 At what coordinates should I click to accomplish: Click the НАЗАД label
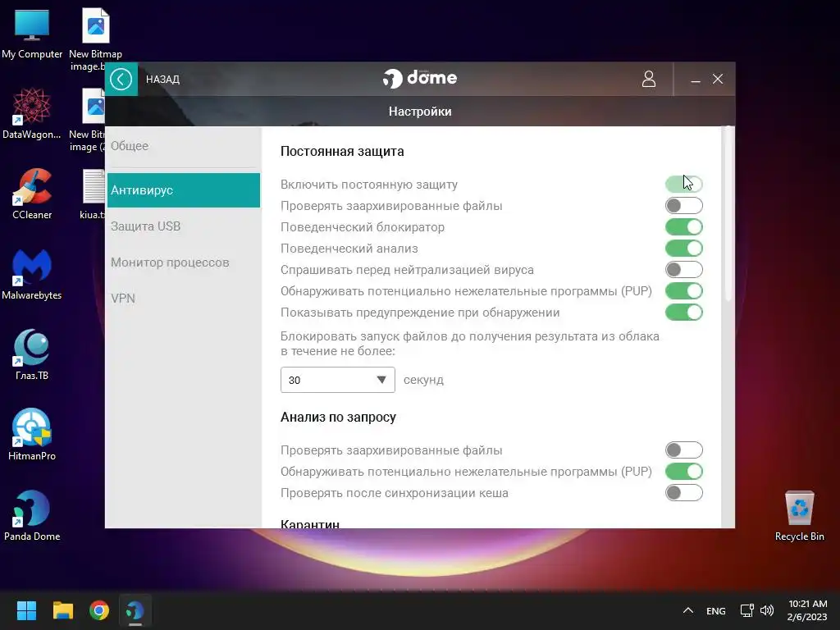(163, 80)
